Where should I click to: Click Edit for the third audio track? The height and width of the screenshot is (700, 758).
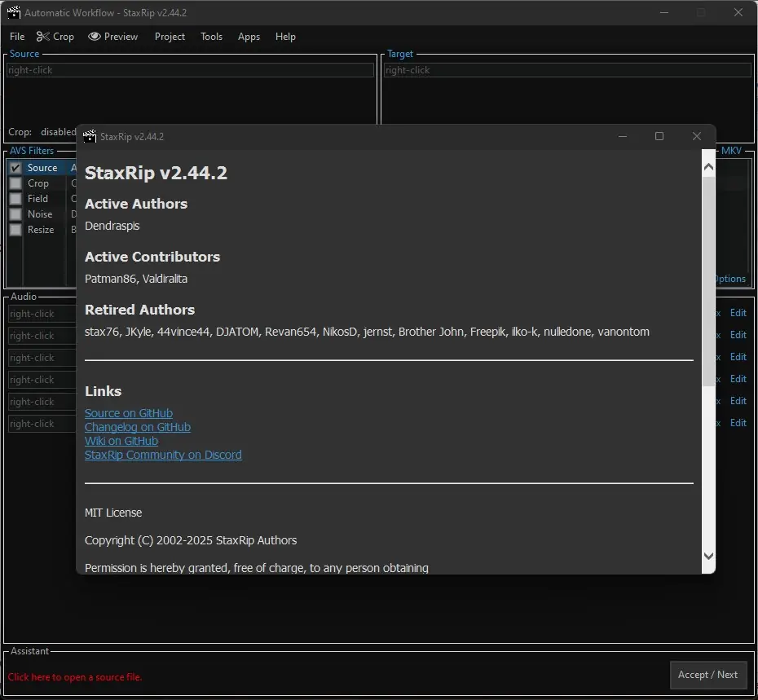(738, 357)
